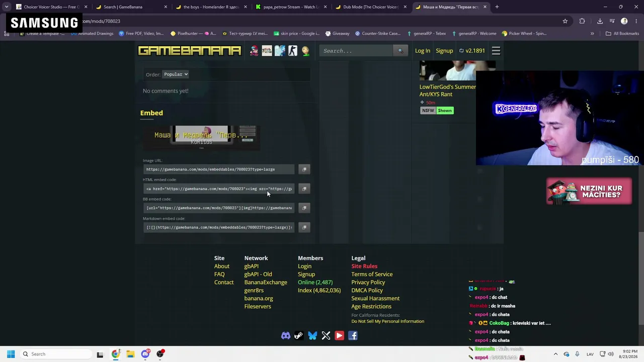Open the Discord app from the taskbar
The height and width of the screenshot is (362, 644).
tap(145, 354)
